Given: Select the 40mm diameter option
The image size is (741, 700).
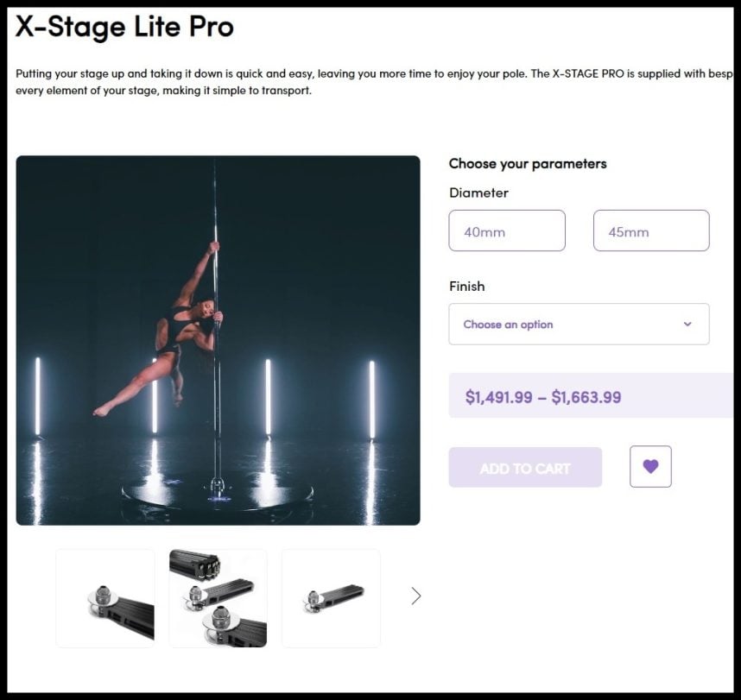Looking at the screenshot, I should (507, 230).
